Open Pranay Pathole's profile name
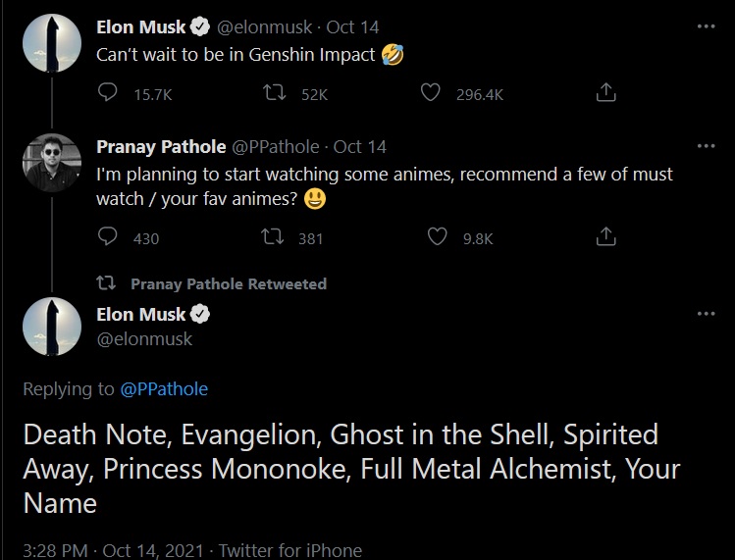735x560 pixels. coord(160,146)
